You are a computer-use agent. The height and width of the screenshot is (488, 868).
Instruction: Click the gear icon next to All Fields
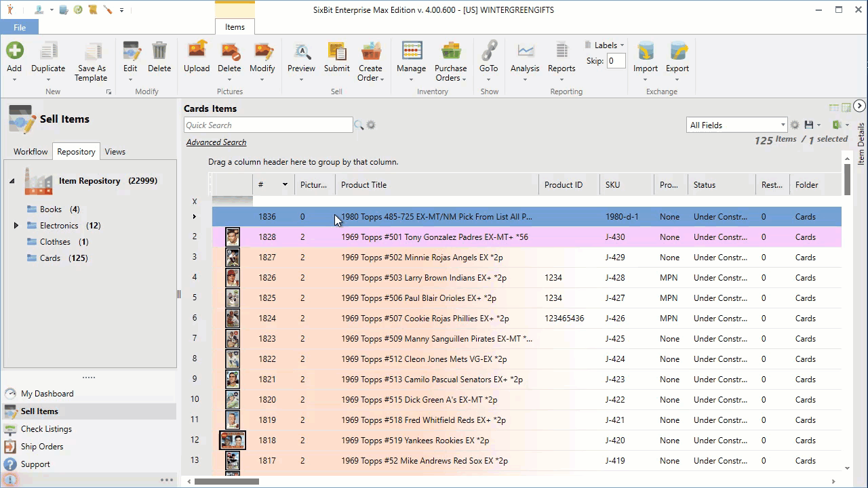click(795, 125)
